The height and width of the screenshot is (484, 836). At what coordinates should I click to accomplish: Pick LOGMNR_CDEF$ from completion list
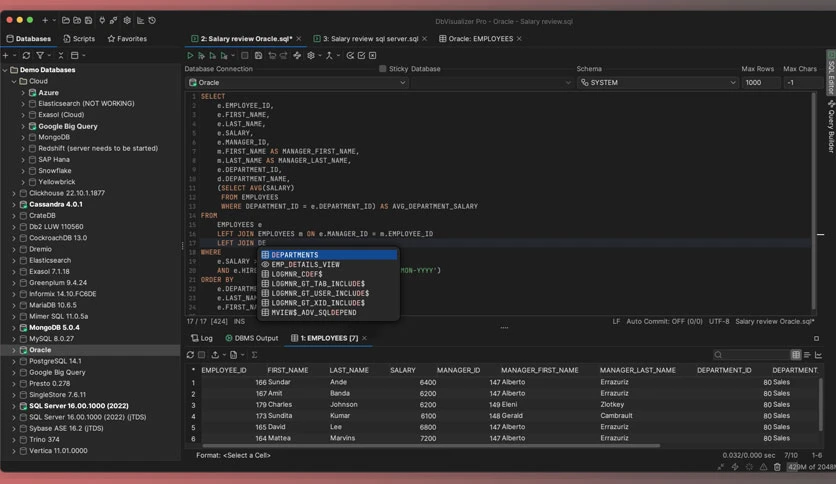[x=328, y=275]
